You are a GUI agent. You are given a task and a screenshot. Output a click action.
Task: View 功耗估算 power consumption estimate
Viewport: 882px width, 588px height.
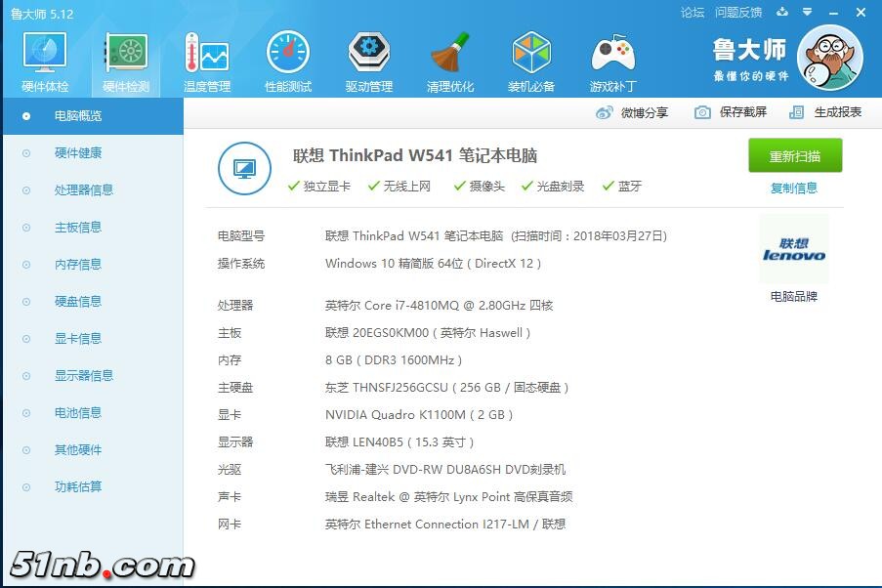(x=78, y=487)
